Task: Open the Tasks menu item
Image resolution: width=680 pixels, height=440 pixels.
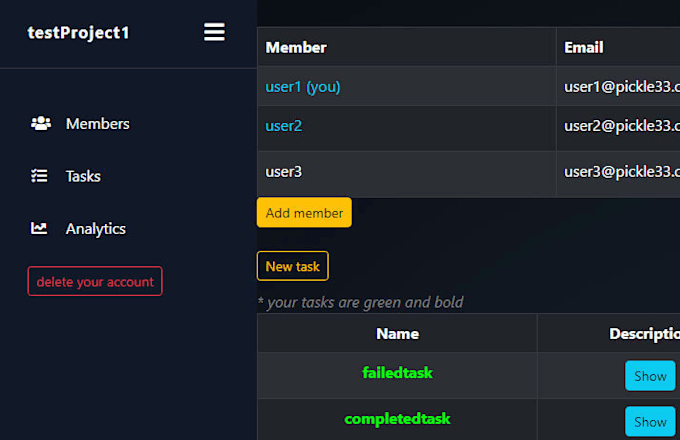Action: click(83, 176)
